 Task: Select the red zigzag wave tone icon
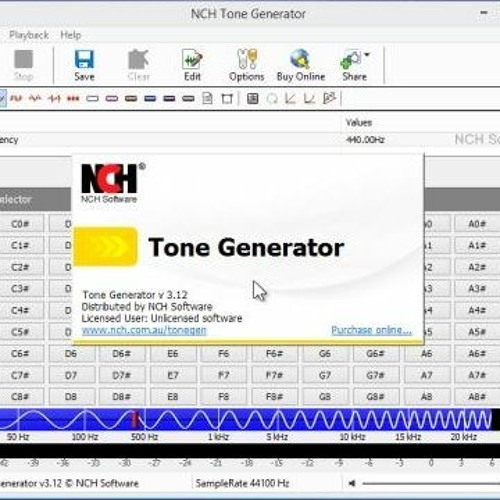(35, 98)
